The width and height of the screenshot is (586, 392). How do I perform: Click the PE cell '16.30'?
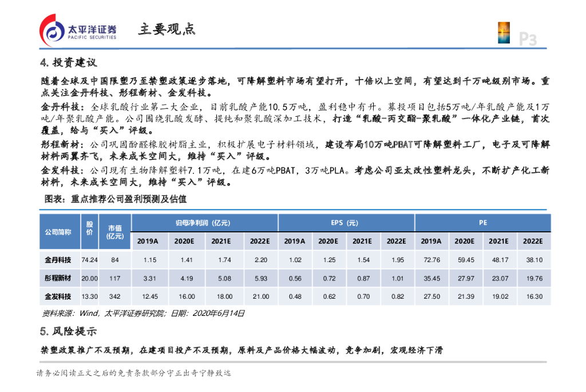534,296
